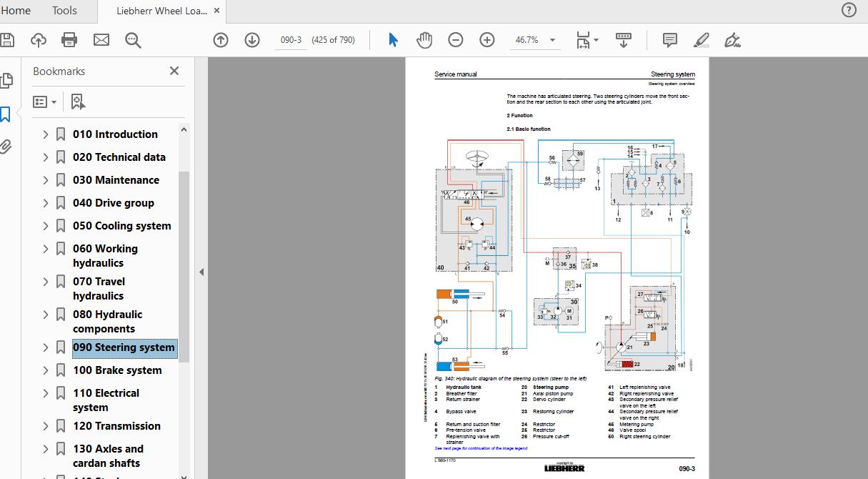868x479 pixels.
Task: Expand the 100 Brake system bookmark
Action: click(45, 370)
